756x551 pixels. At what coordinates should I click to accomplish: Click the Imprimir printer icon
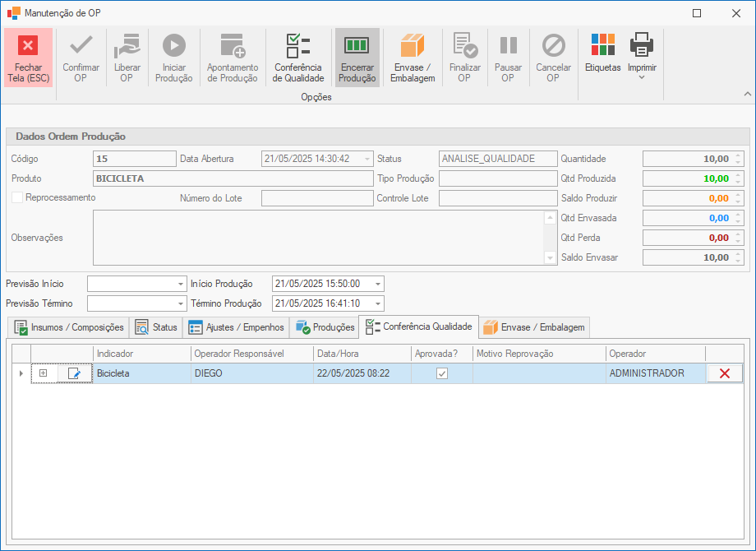point(642,44)
